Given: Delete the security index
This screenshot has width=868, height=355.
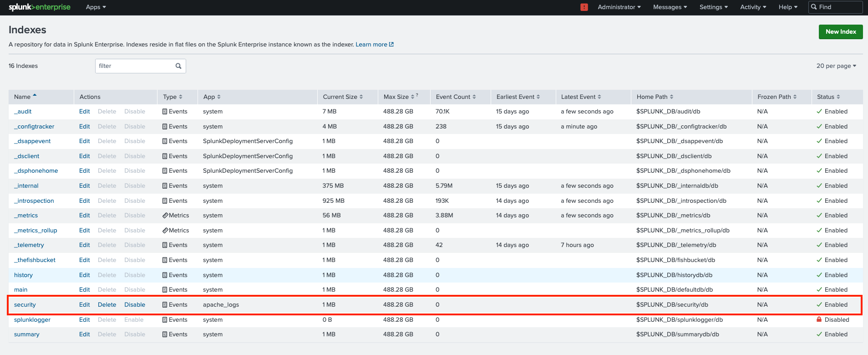Looking at the screenshot, I should tap(107, 305).
